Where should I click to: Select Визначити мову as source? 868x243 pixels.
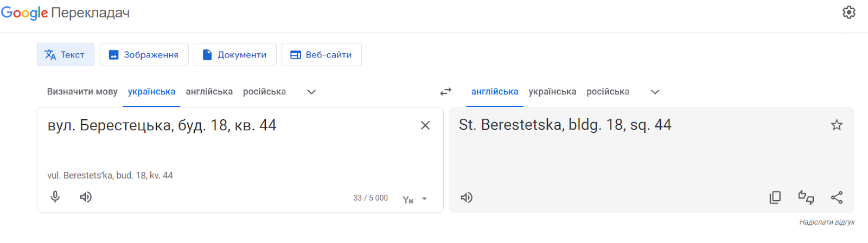(x=82, y=92)
